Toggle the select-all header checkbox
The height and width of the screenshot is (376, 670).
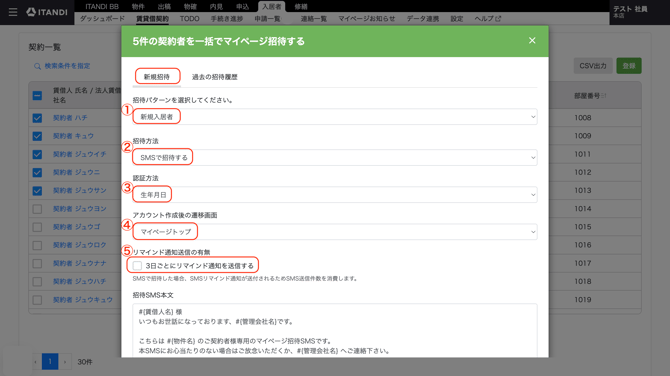tap(37, 95)
